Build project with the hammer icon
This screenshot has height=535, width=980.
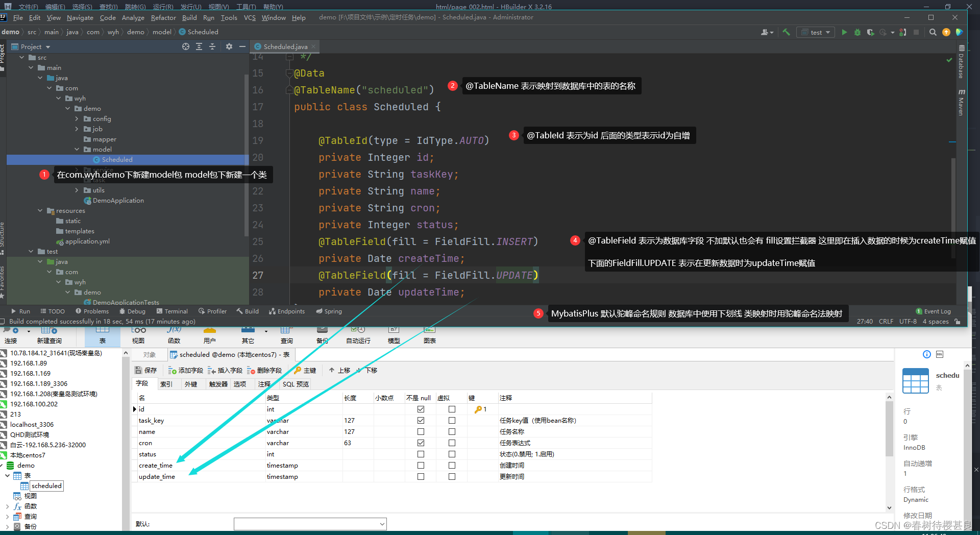(x=786, y=32)
